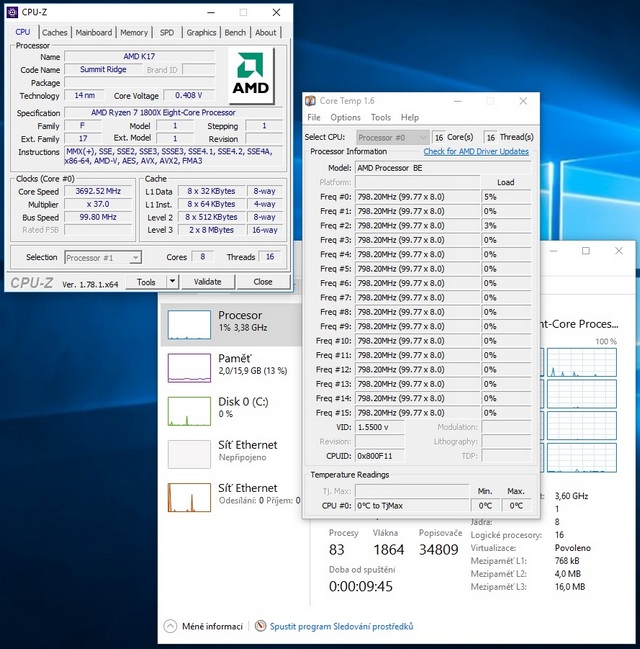Image resolution: width=640 pixels, height=649 pixels.
Task: Open the Bench tab in CPU-Z
Action: [x=235, y=32]
